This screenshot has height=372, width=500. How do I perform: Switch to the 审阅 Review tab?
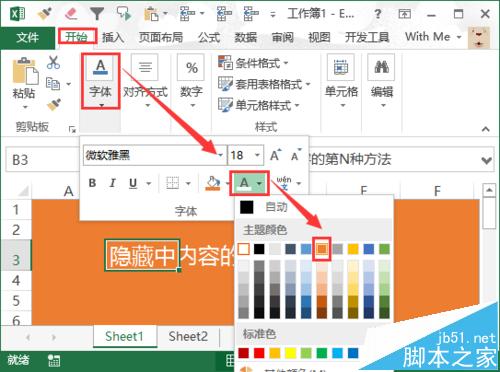tap(283, 37)
